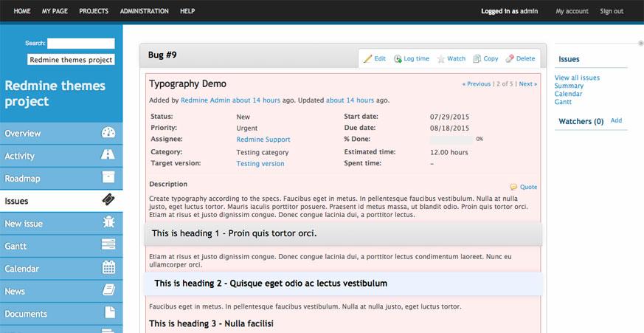Click the Roadmap box icon
The image size is (644, 333).
[x=108, y=177]
